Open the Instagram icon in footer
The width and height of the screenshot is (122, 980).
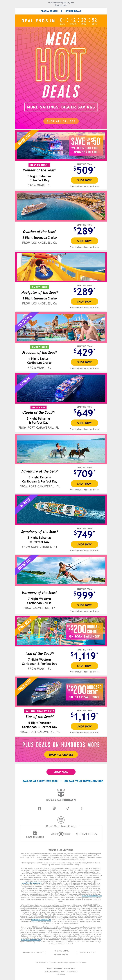pos(54,808)
